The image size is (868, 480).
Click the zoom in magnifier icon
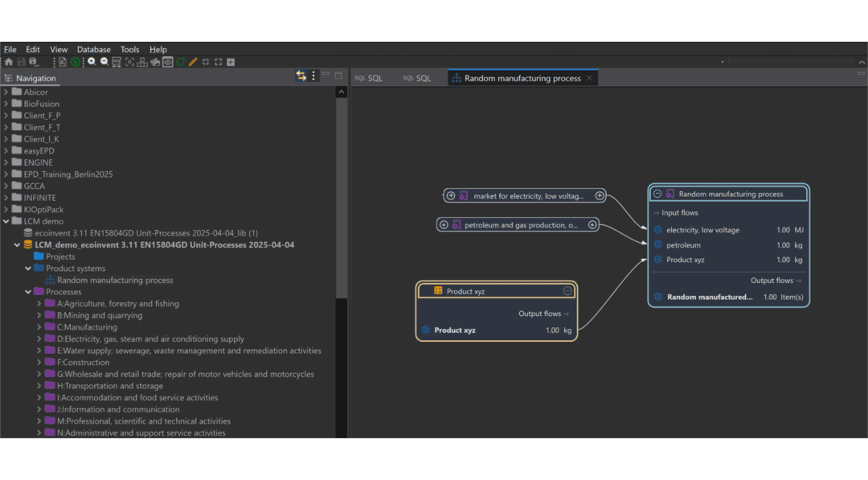tap(92, 62)
